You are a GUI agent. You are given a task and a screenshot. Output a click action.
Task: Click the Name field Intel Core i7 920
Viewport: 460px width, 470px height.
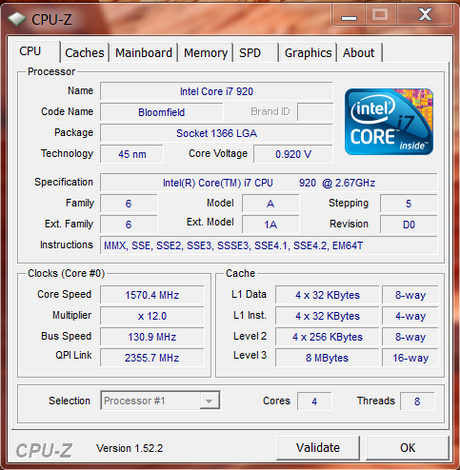click(216, 91)
